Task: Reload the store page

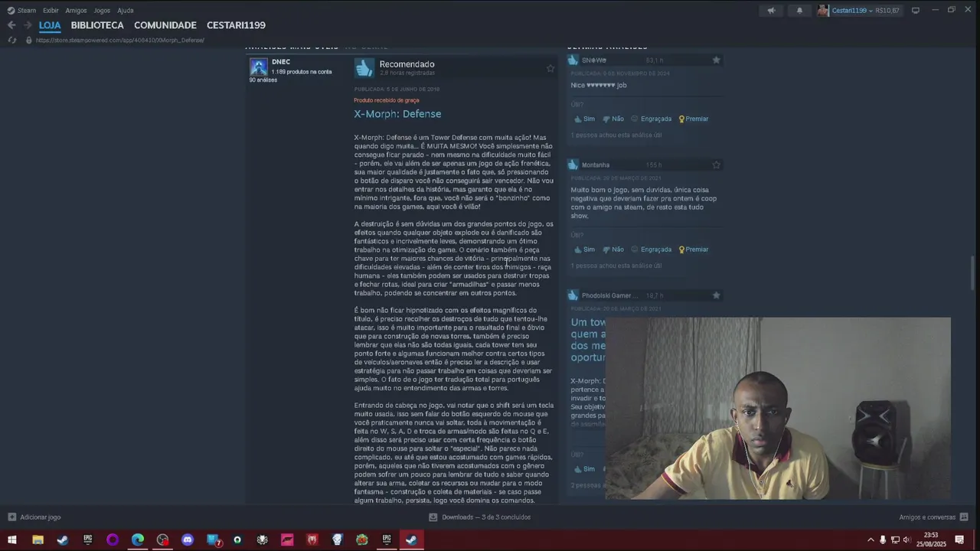Action: pos(12,40)
